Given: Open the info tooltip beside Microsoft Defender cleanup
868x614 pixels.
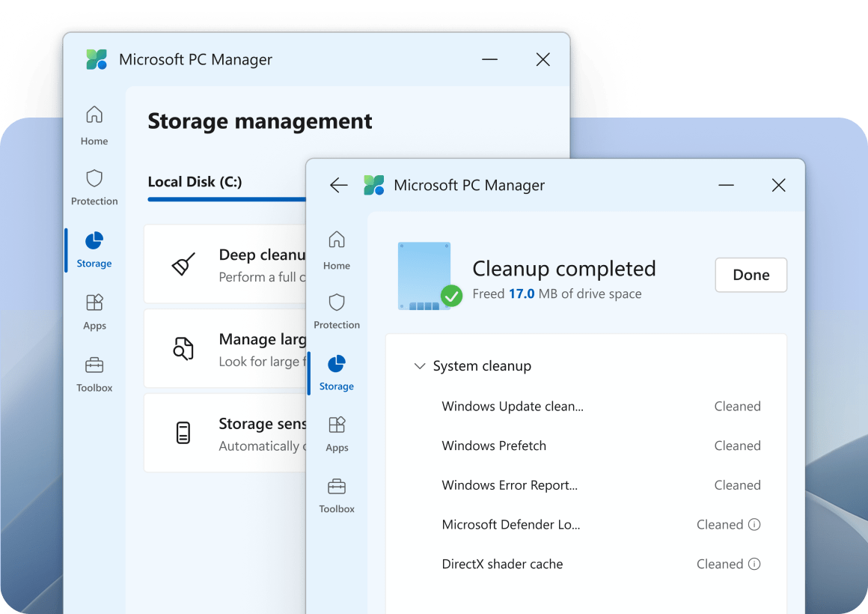Looking at the screenshot, I should point(755,524).
